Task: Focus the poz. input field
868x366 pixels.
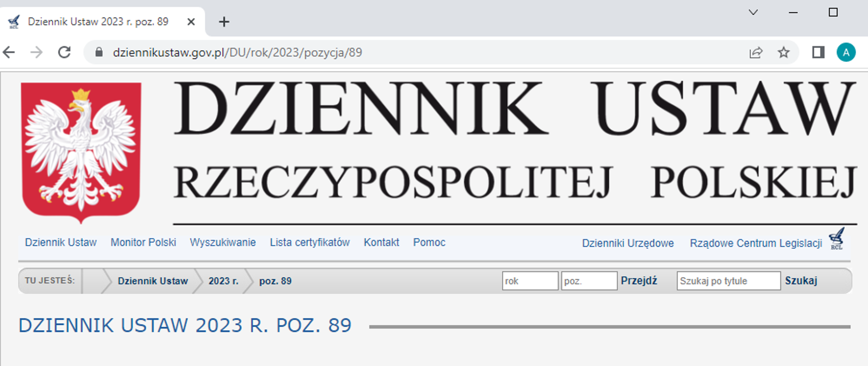Action: tap(589, 281)
